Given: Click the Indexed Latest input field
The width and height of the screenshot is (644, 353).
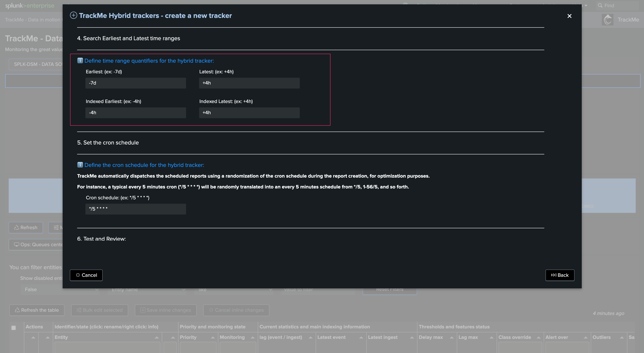Looking at the screenshot, I should (x=249, y=113).
